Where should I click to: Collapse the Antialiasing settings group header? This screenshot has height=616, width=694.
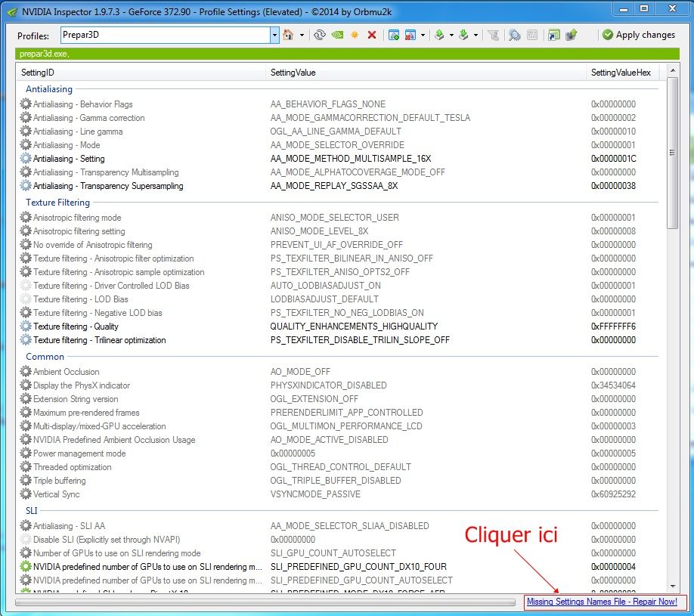(x=49, y=89)
